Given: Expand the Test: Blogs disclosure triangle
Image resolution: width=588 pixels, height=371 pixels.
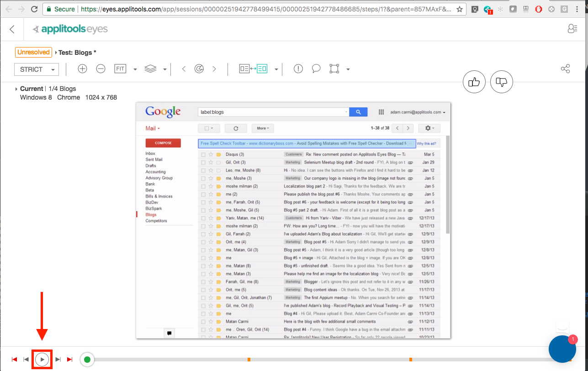Looking at the screenshot, I should point(56,53).
